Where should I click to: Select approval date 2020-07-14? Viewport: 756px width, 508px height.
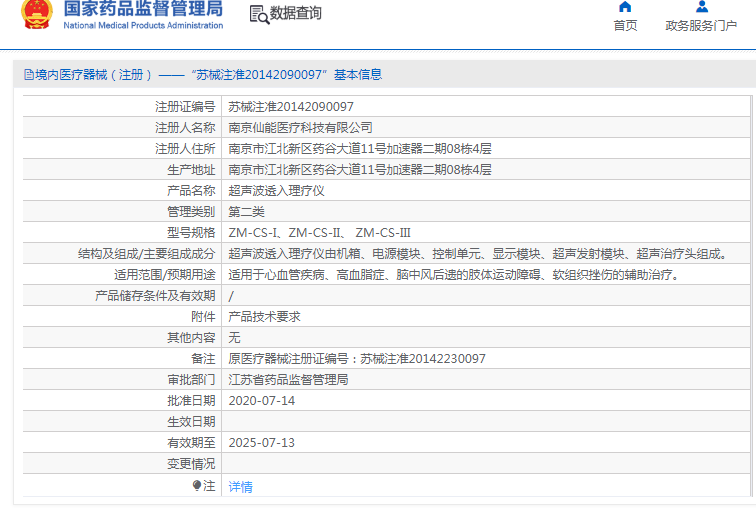coord(262,401)
